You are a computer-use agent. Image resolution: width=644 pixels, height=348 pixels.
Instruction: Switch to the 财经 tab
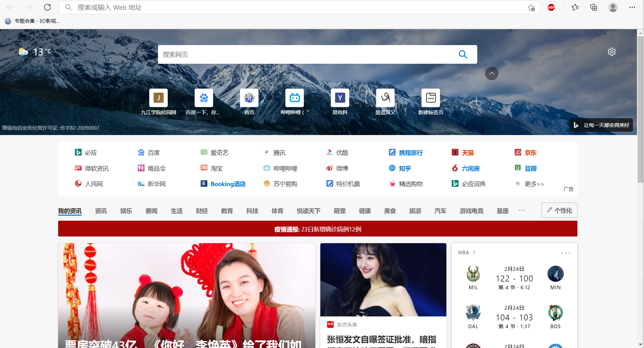(x=202, y=211)
